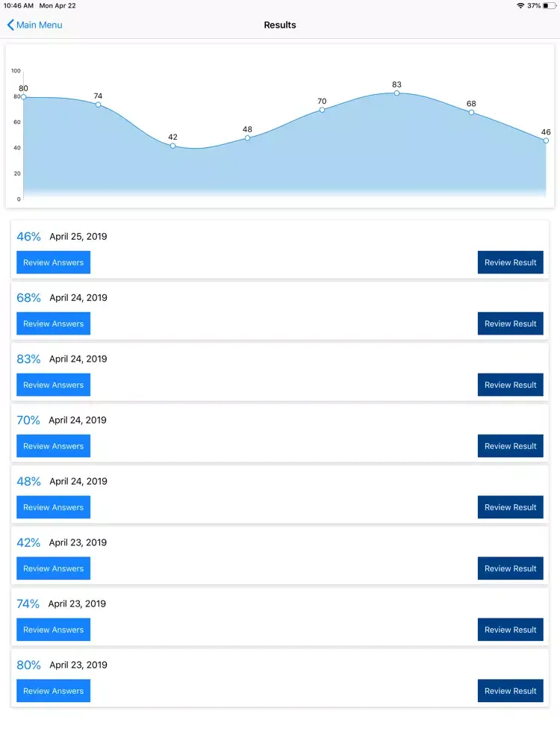Review Answers for the 68% result

[x=53, y=323]
